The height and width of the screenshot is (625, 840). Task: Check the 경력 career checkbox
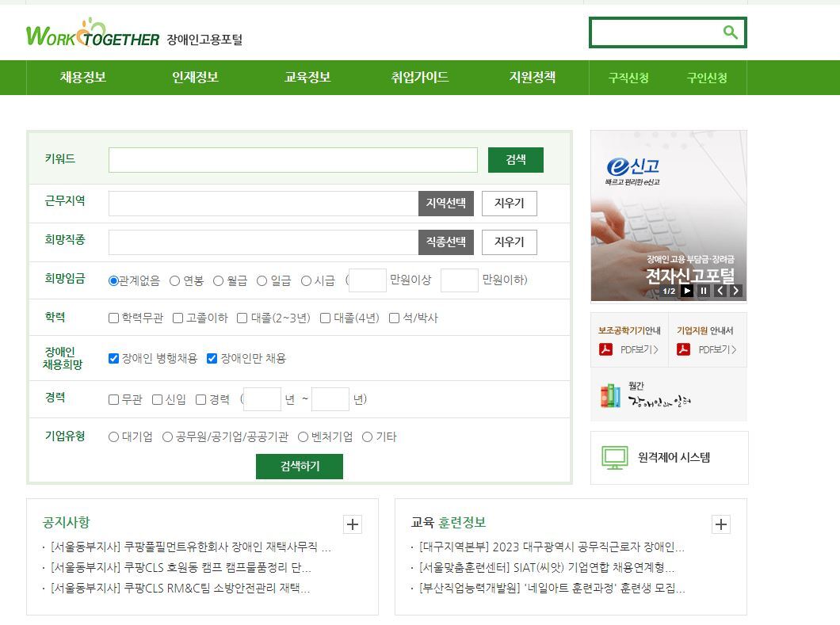coord(201,399)
